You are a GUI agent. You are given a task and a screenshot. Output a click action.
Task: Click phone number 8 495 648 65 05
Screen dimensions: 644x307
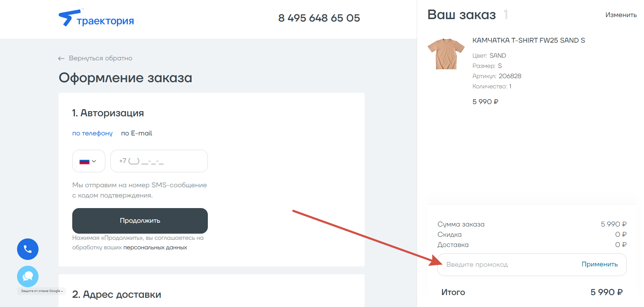pyautogui.click(x=319, y=18)
